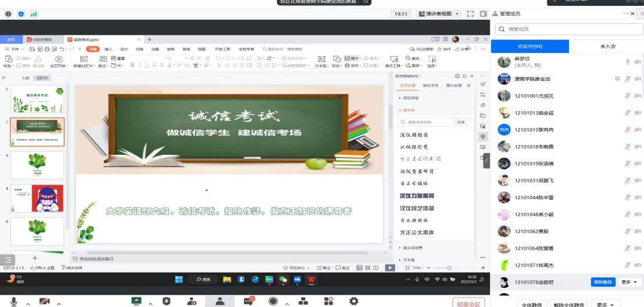The image size is (644, 307).
Task: Expand the audio options arrow beside microphone
Action: (27, 303)
